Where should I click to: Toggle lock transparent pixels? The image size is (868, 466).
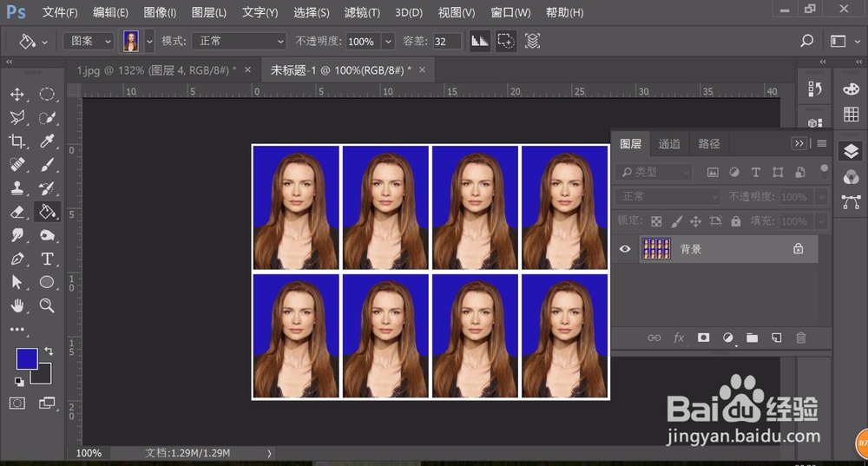coord(656,221)
